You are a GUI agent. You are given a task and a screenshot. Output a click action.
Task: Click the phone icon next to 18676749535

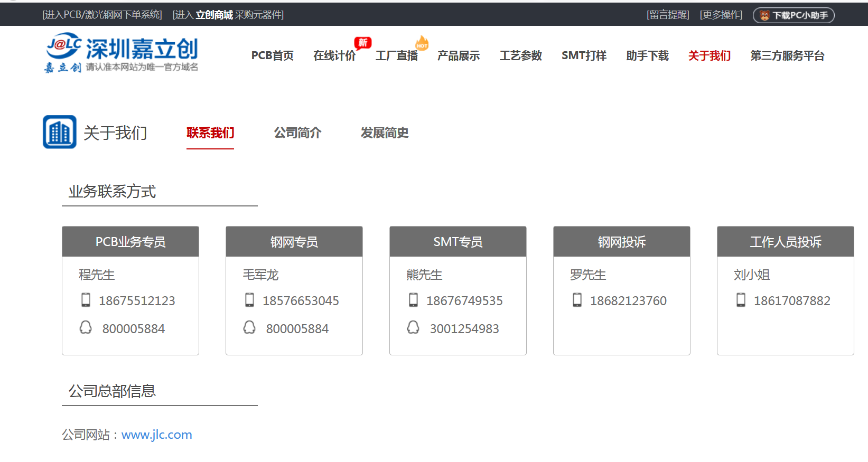413,300
